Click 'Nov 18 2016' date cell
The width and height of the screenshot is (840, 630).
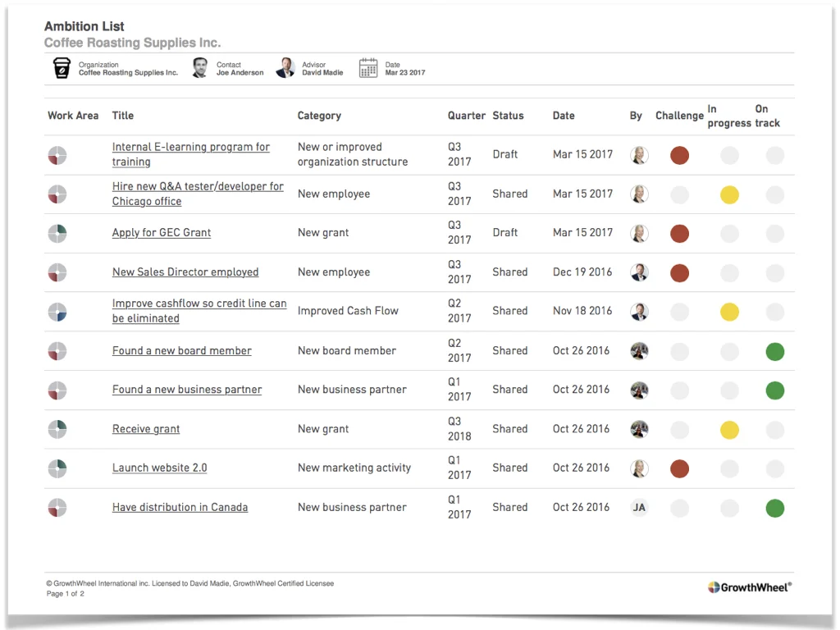point(582,311)
